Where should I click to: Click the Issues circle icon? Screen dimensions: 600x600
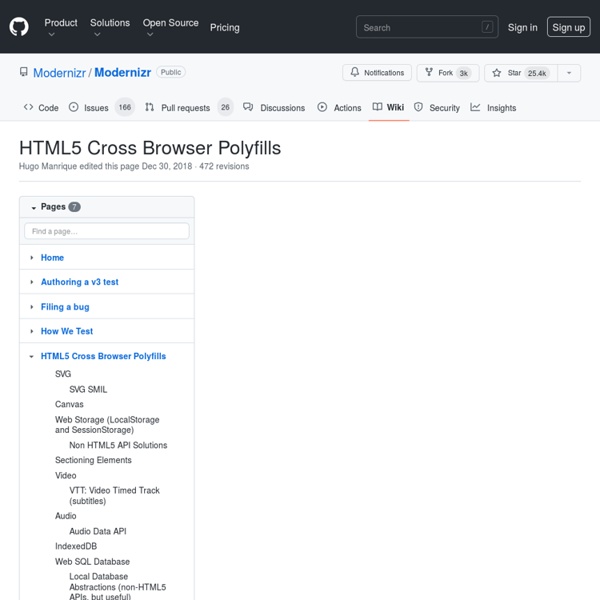tap(73, 107)
